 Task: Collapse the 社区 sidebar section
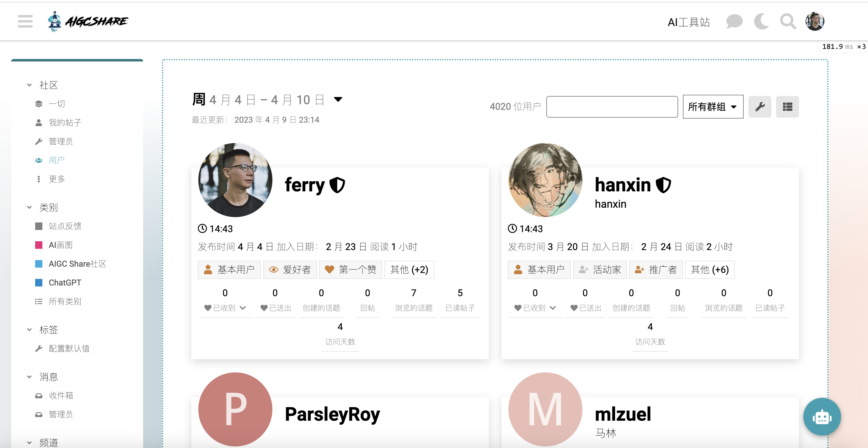click(29, 85)
